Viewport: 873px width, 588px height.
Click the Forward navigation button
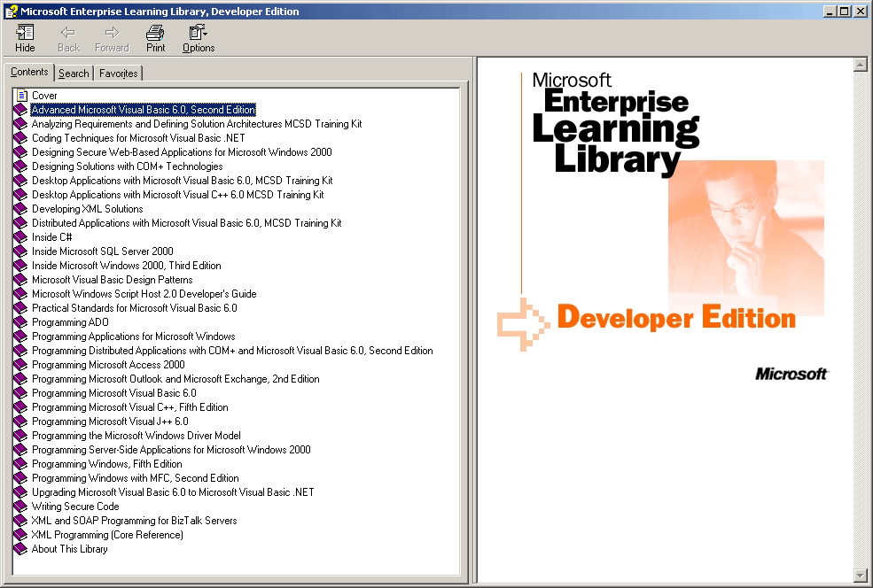tap(112, 39)
